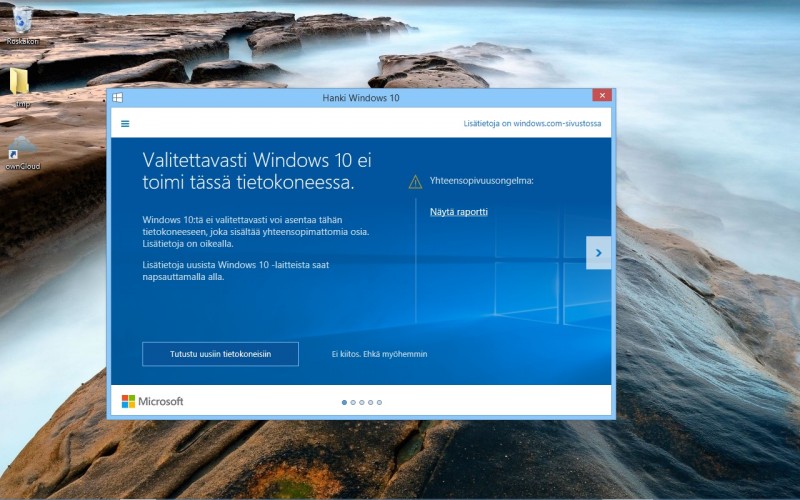The height and width of the screenshot is (500, 800).
Task: Go to the fourth page dot
Action: [371, 402]
